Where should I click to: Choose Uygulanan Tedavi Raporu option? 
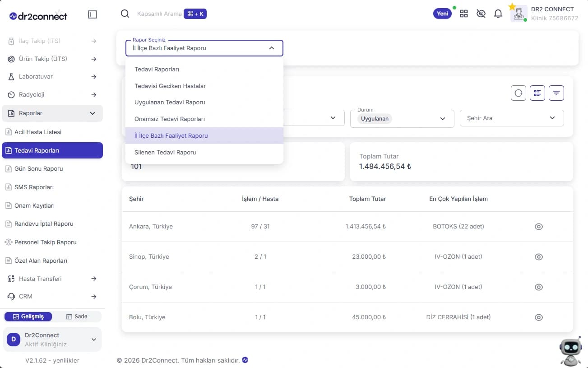point(204,102)
